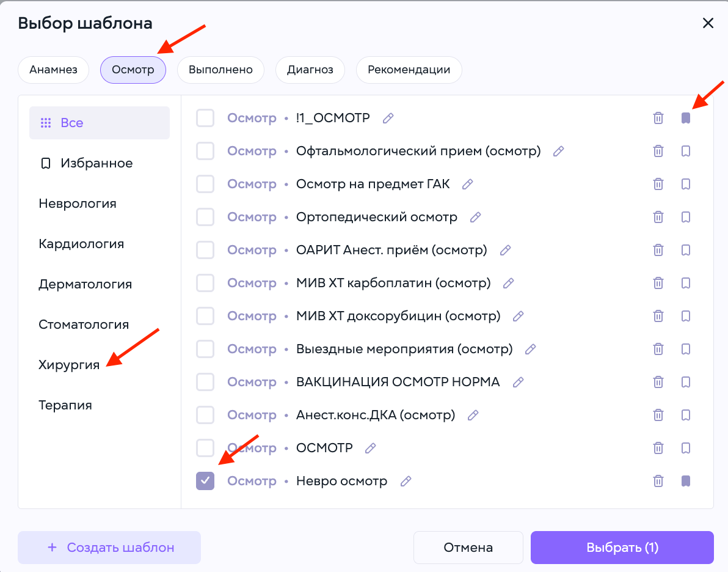Screen dimensions: 728x572
Task: Switch to the Анамнез tab
Action: point(53,70)
